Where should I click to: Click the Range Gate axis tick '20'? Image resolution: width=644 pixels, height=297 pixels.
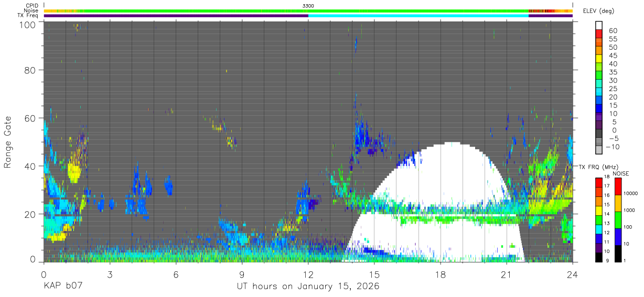coord(30,214)
